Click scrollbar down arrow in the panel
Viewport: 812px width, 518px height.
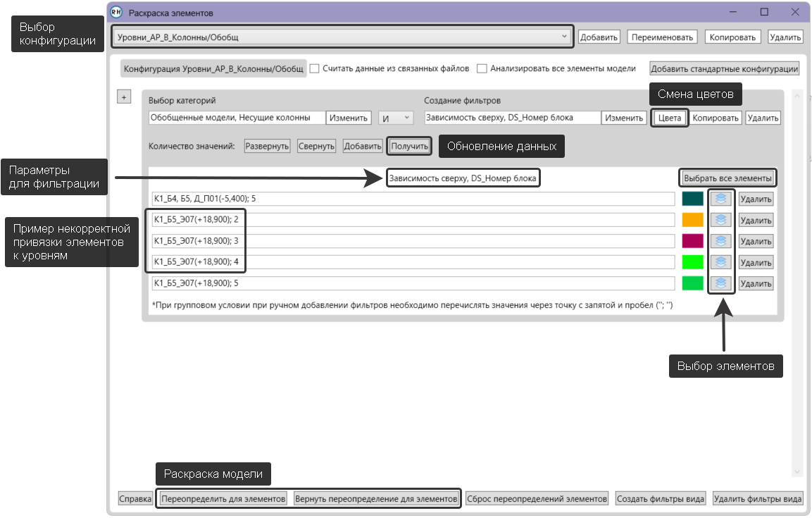click(797, 472)
